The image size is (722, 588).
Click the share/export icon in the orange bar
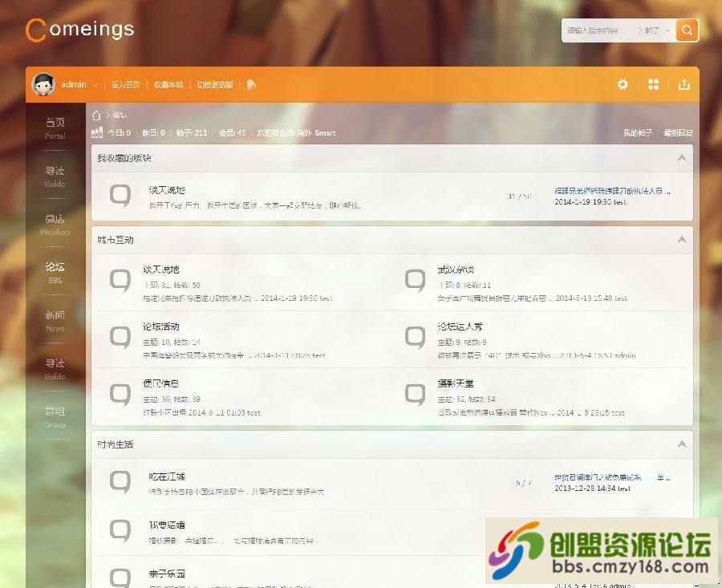(683, 84)
